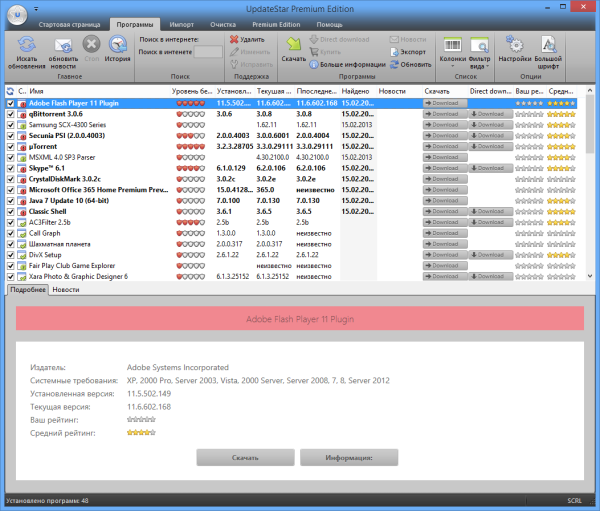Toggle the MSXML 4.0 SP3 Parser checkbox

(11, 157)
